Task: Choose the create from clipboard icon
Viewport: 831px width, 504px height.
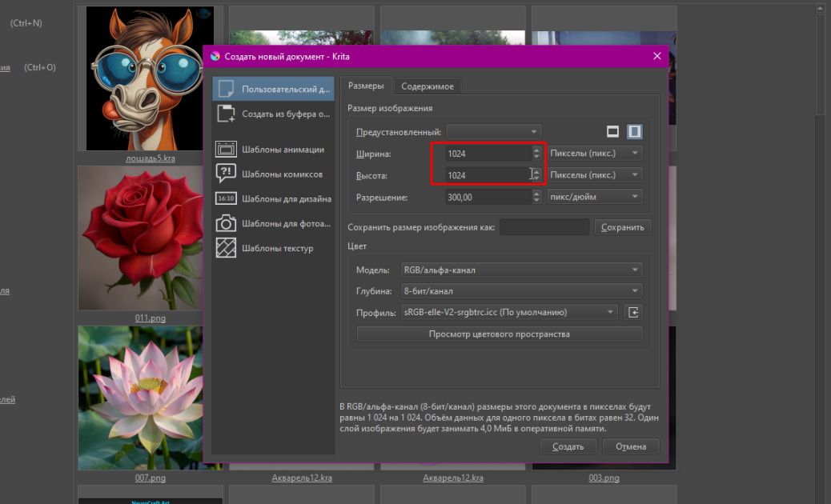Action: pos(226,114)
